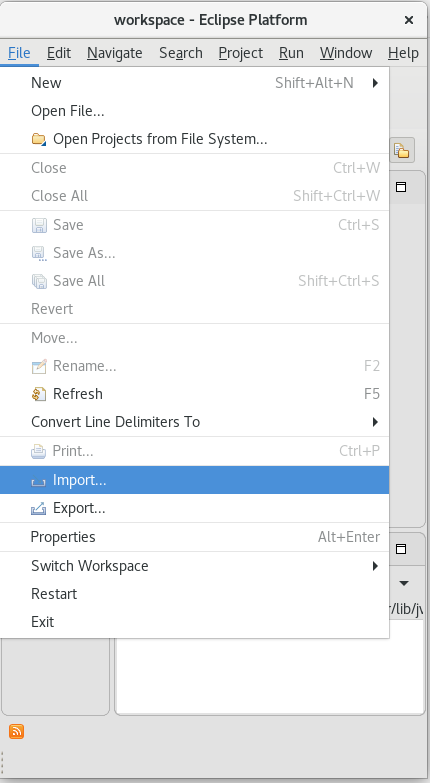Maximize the lower view panel
The height and width of the screenshot is (783, 430).
[x=401, y=549]
